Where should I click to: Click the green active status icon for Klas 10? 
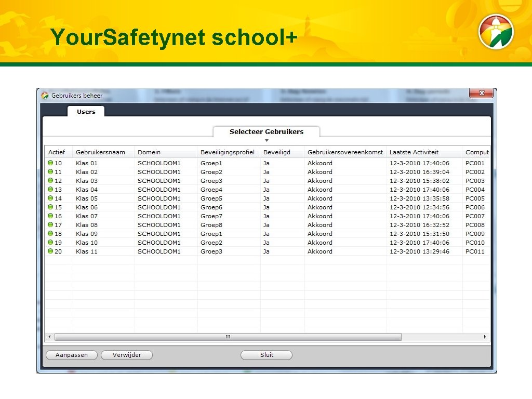click(50, 242)
